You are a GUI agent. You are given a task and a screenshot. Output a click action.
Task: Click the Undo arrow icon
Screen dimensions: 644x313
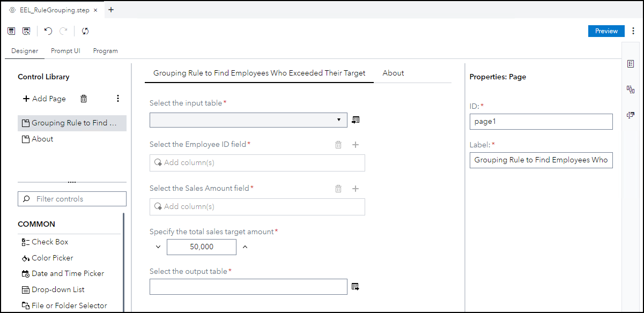[48, 31]
